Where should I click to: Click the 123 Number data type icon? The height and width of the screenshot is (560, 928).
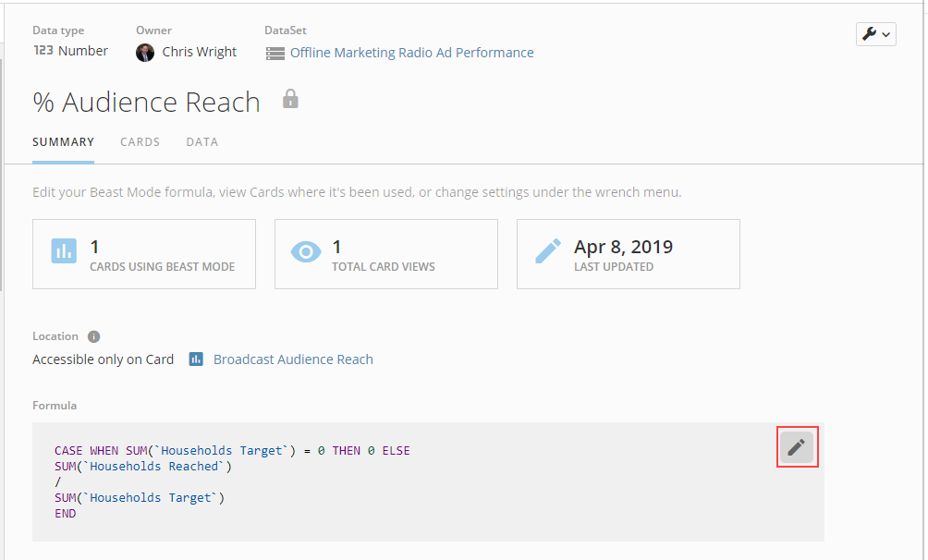(43, 52)
